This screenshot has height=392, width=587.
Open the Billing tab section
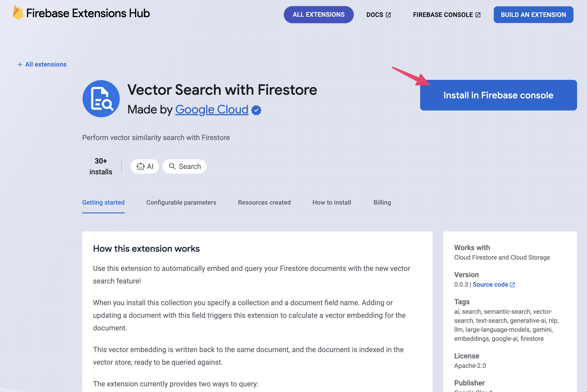(x=382, y=202)
